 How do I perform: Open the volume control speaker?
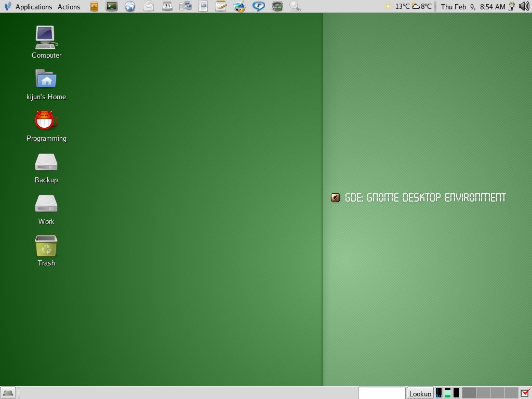pos(524,6)
